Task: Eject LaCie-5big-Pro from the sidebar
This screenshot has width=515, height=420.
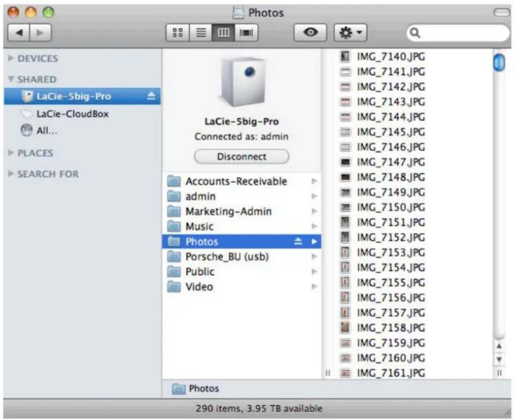Action: pos(151,96)
